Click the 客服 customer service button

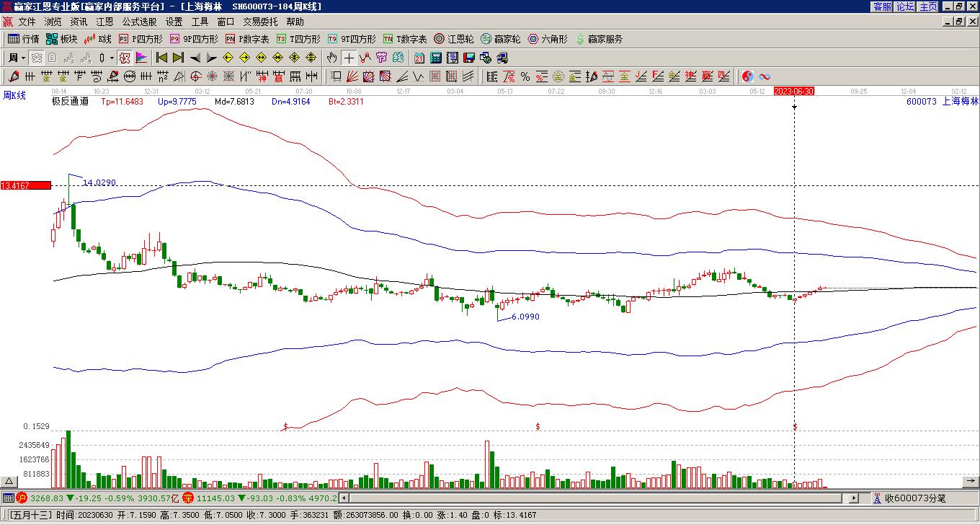point(883,6)
